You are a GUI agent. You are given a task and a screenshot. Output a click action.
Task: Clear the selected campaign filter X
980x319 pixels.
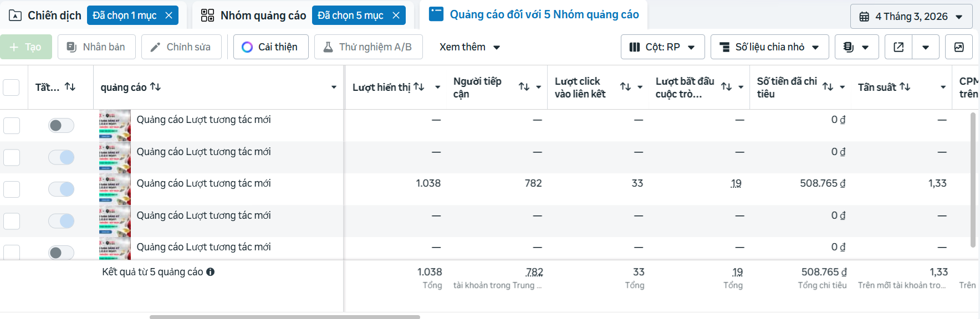point(169,16)
